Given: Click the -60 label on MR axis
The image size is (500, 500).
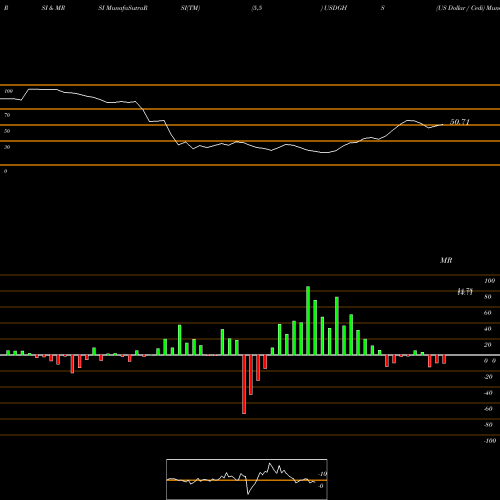Looking at the screenshot, I should click(x=488, y=409).
